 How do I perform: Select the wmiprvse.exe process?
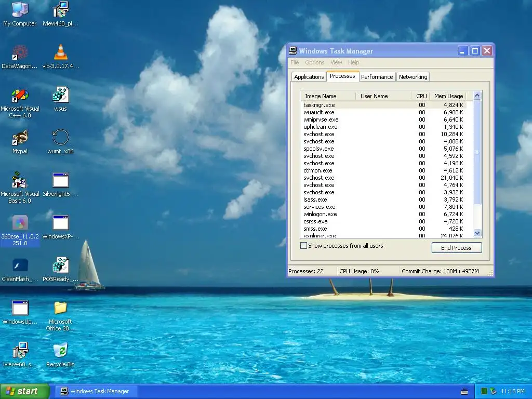pos(383,120)
